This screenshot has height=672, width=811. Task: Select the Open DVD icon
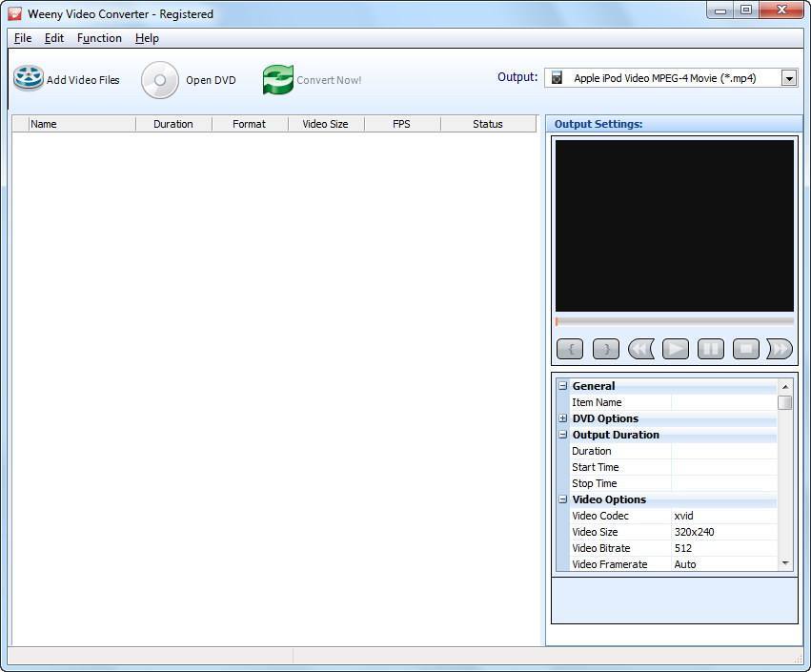coord(159,80)
